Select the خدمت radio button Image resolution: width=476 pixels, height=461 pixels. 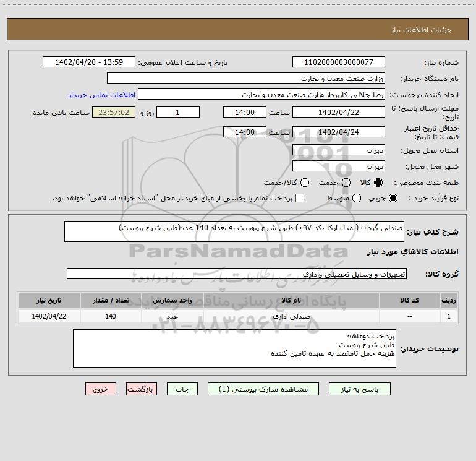(346, 183)
